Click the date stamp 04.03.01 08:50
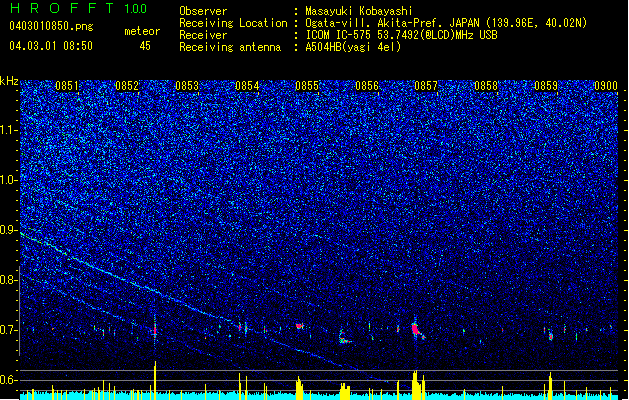Screen dimensions: 629x400 tap(51, 46)
